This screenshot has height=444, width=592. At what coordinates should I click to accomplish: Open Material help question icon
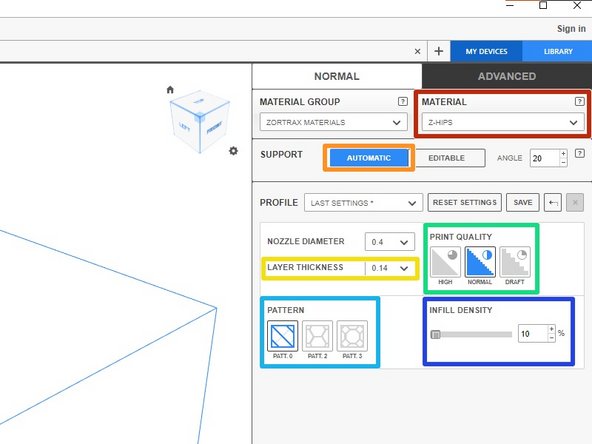point(579,101)
